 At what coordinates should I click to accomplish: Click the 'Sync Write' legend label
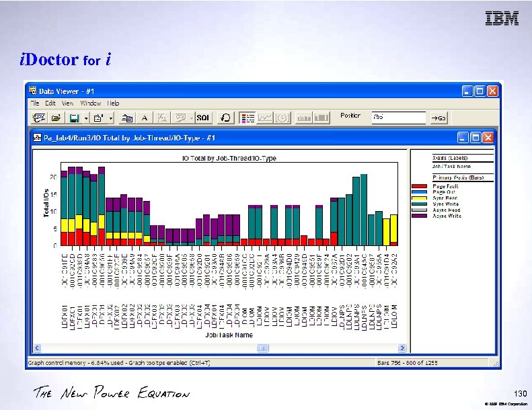tap(445, 204)
